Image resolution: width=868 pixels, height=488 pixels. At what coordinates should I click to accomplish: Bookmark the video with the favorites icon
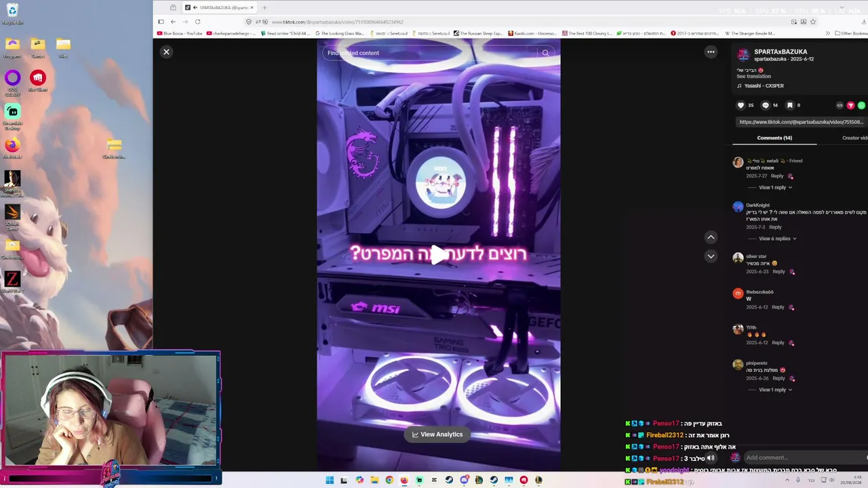pos(789,105)
